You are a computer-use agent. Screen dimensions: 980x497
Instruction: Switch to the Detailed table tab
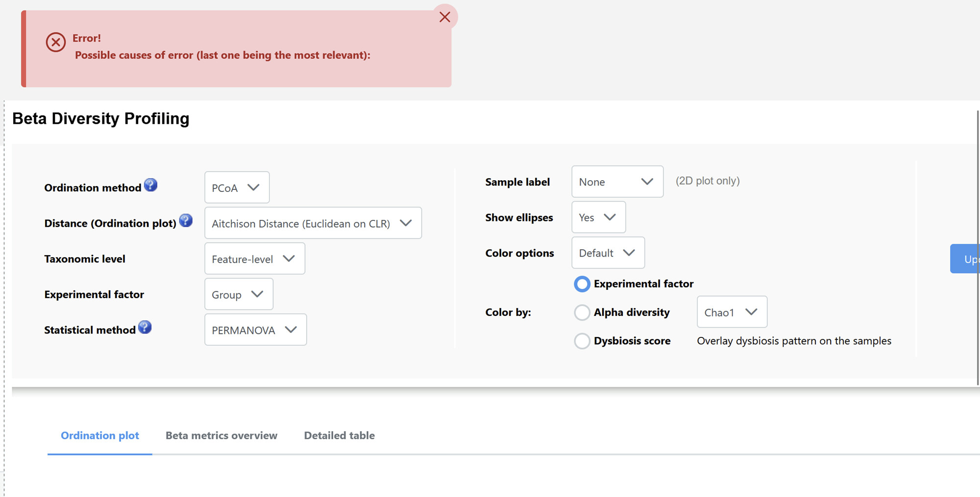tap(340, 435)
